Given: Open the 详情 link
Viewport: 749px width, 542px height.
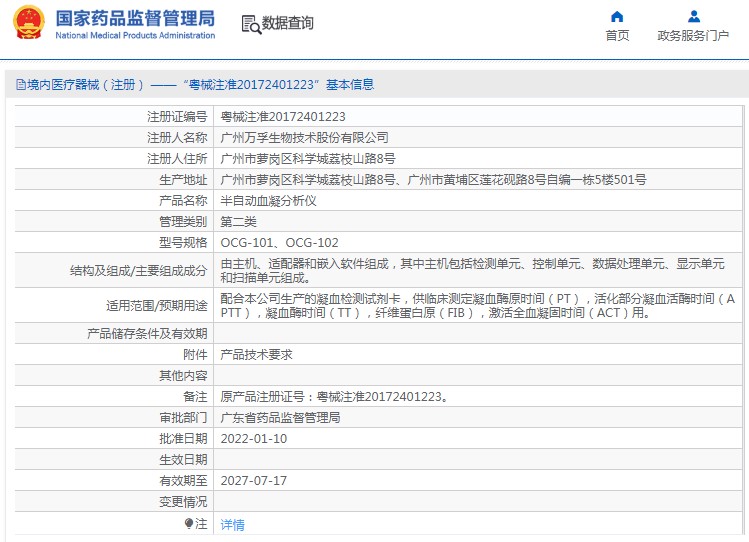Looking at the screenshot, I should [x=232, y=524].
